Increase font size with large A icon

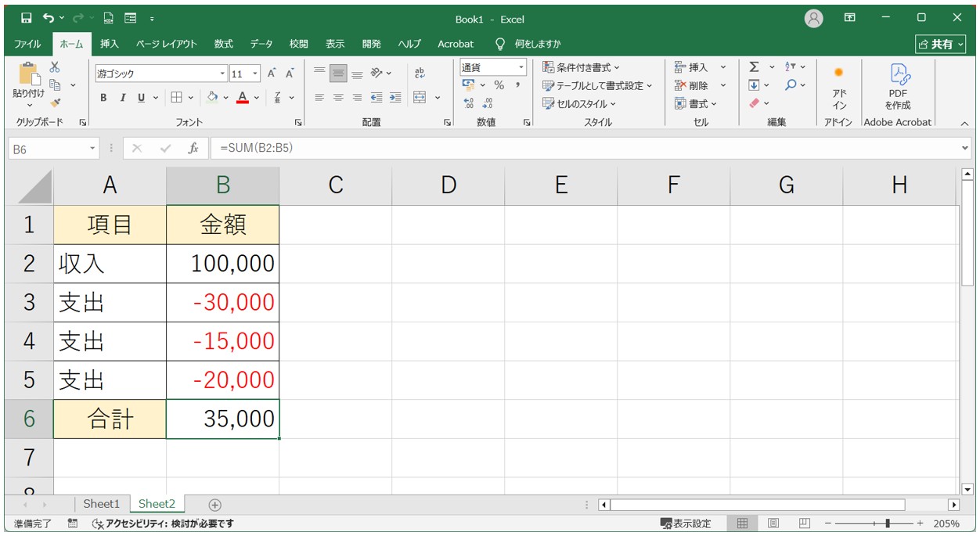[272, 74]
